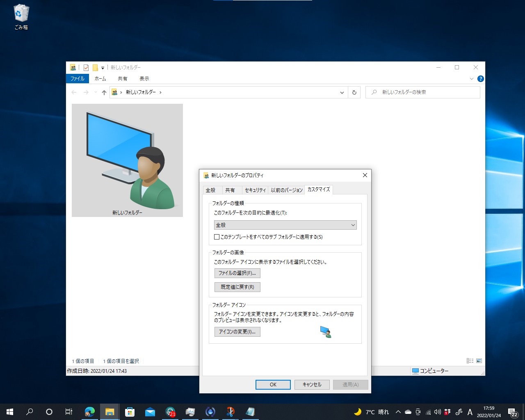Click the volume icon in system tray
525x420 pixels.
(437, 412)
